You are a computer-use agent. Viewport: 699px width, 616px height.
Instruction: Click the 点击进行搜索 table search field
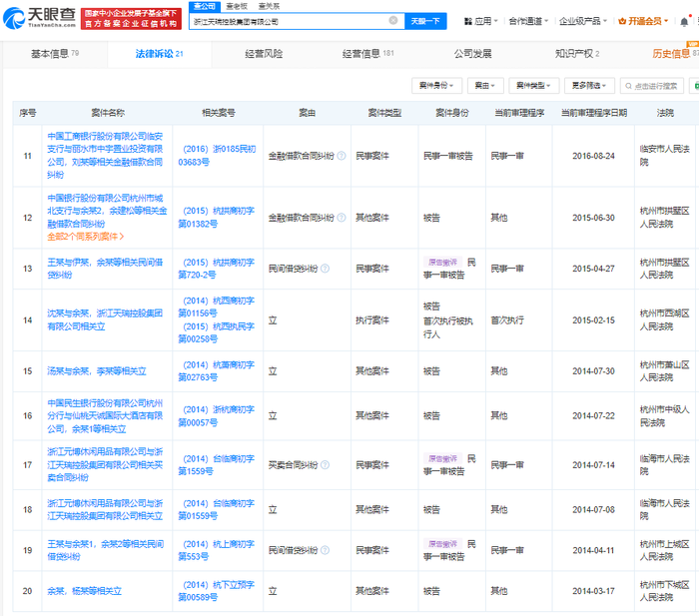652,86
